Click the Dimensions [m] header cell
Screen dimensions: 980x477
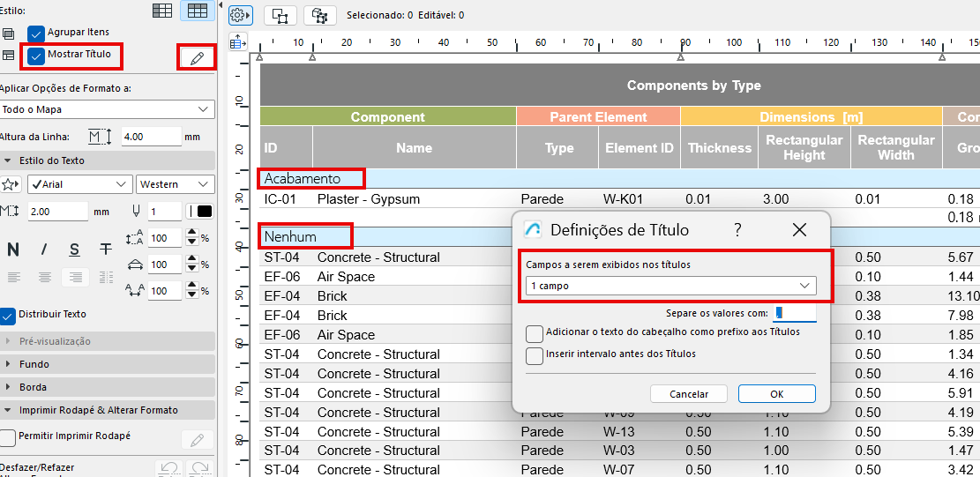pos(812,116)
